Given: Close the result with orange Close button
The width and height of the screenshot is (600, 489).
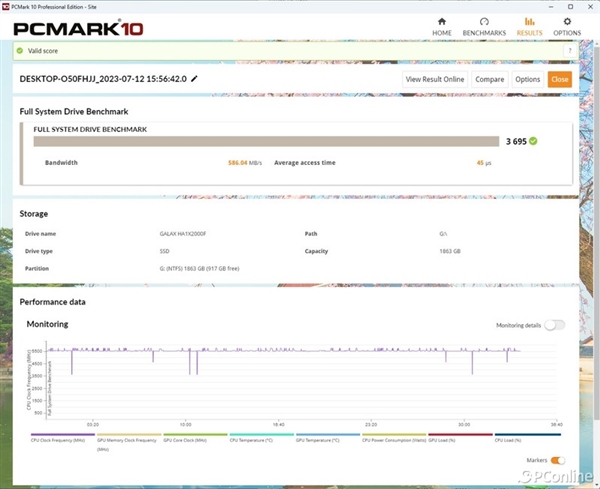Looking at the screenshot, I should [559, 79].
